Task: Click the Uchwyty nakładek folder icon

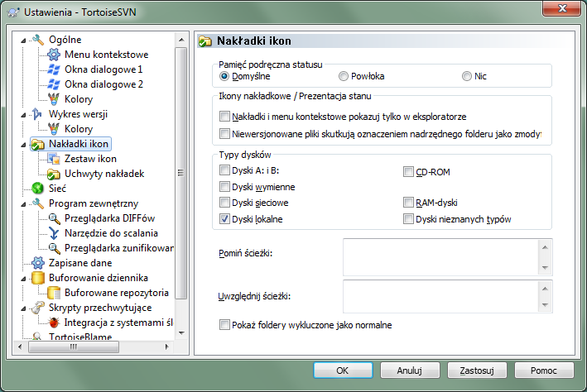Action: tap(54, 174)
